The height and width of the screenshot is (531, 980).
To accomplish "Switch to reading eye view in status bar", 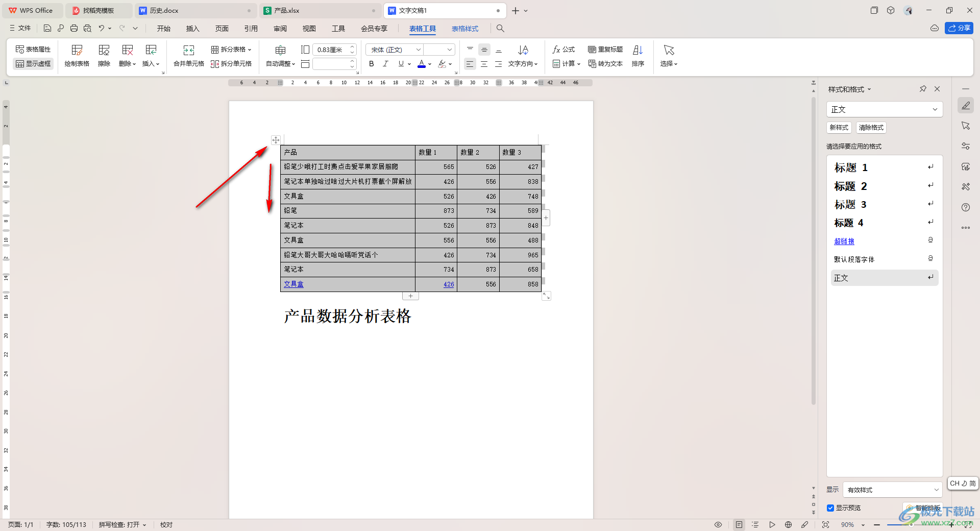I will pos(718,525).
